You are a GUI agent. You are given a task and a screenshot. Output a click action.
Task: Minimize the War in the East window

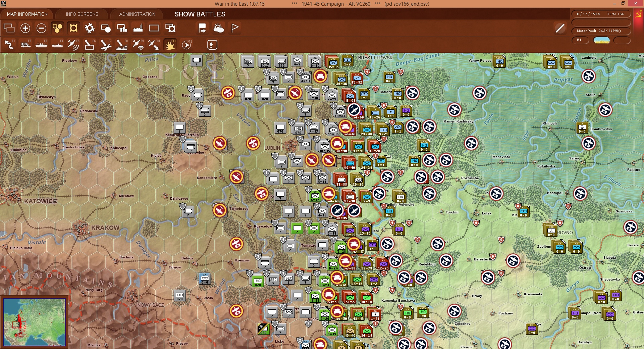(614, 4)
